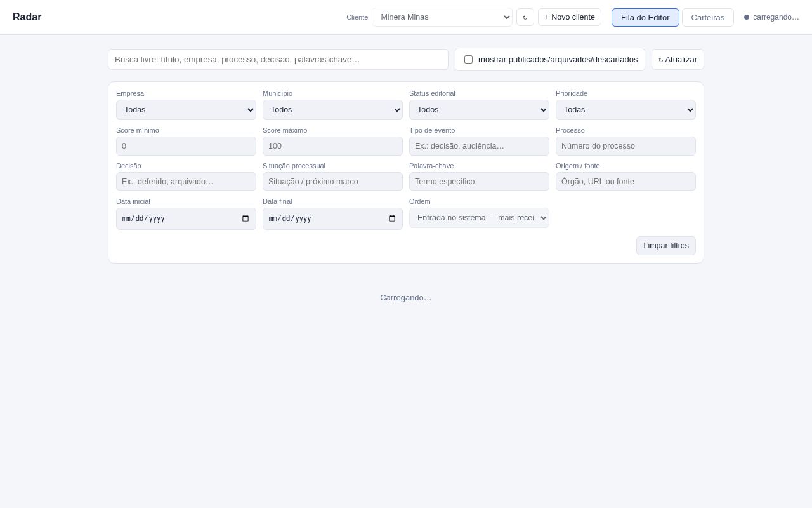The image size is (812, 508).
Task: Click the Score máximo input
Action: (x=332, y=146)
